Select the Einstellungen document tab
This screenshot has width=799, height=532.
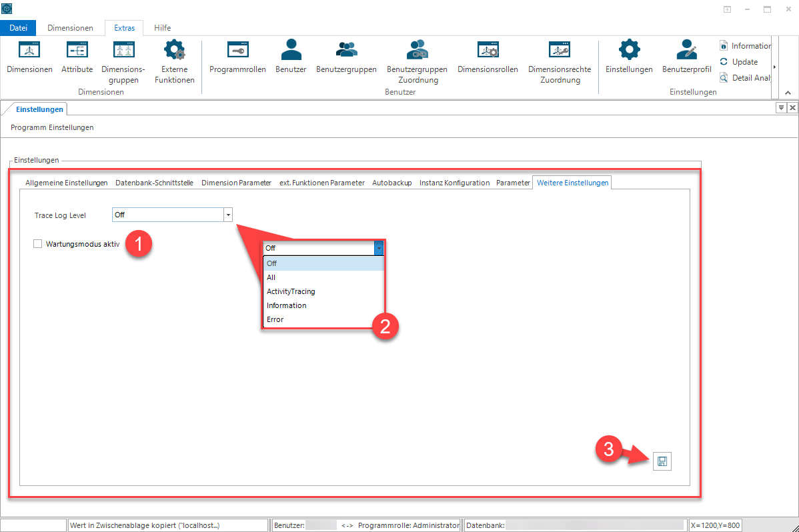[39, 109]
